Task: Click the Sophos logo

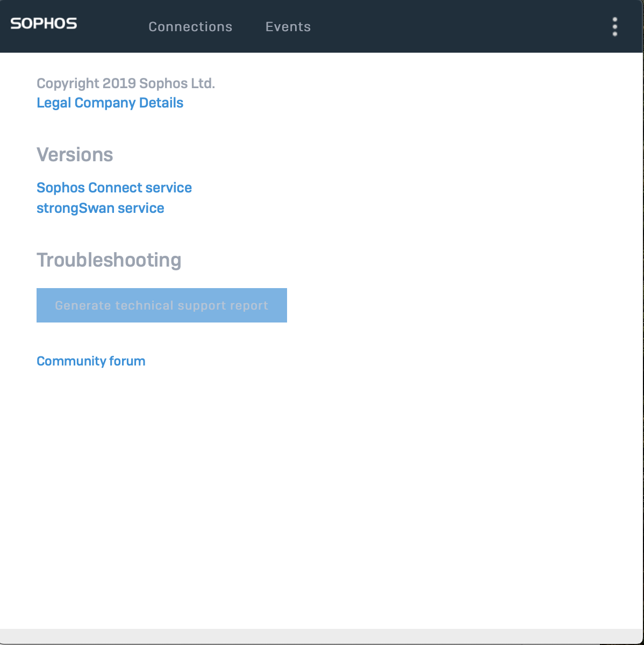Action: point(44,24)
